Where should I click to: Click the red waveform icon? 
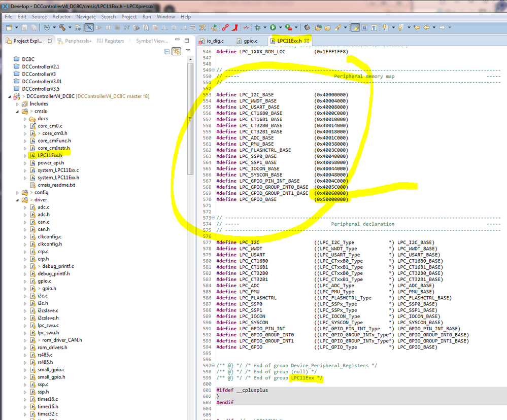point(246,28)
